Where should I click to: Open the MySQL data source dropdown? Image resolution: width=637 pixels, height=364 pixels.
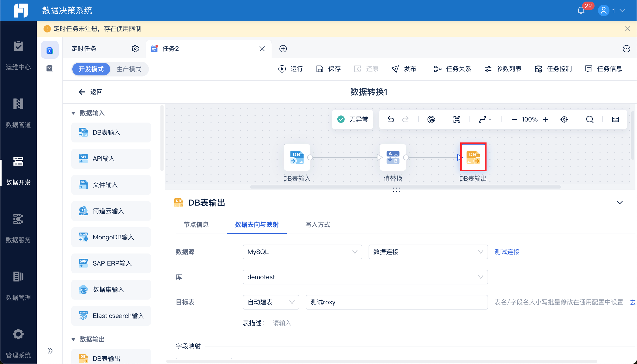click(x=302, y=252)
